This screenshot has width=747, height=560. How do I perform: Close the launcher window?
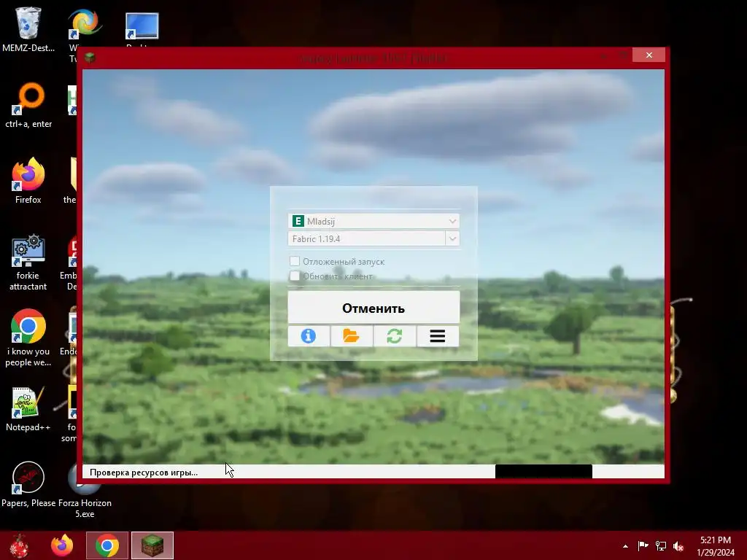point(649,55)
